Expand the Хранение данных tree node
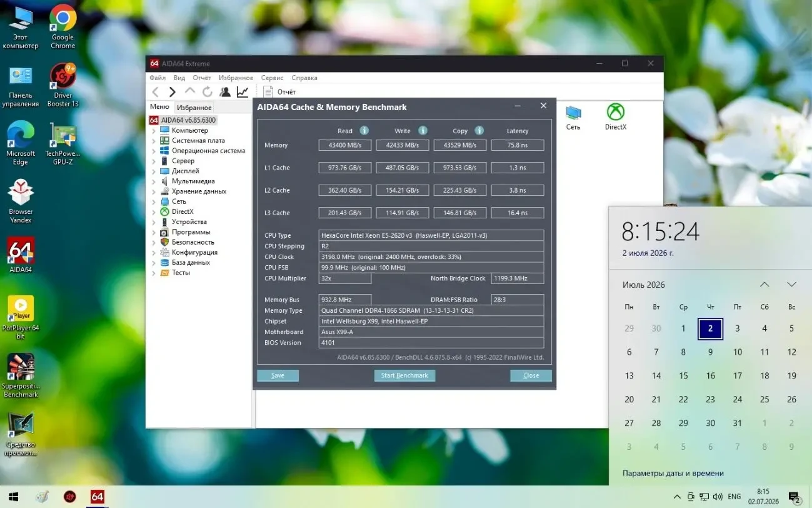The image size is (812, 508). coord(154,191)
